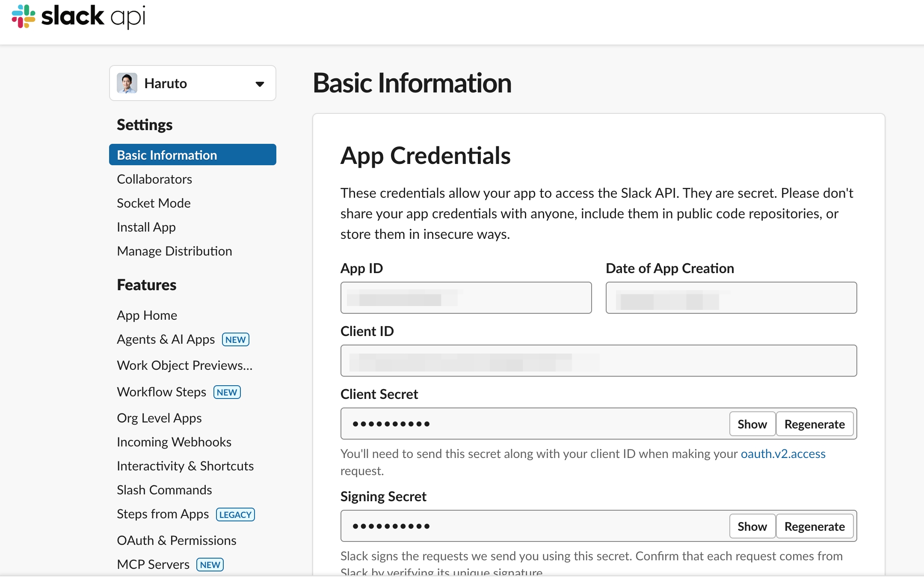This screenshot has height=577, width=924.
Task: Click the Date of App Creation field
Action: [x=731, y=297]
